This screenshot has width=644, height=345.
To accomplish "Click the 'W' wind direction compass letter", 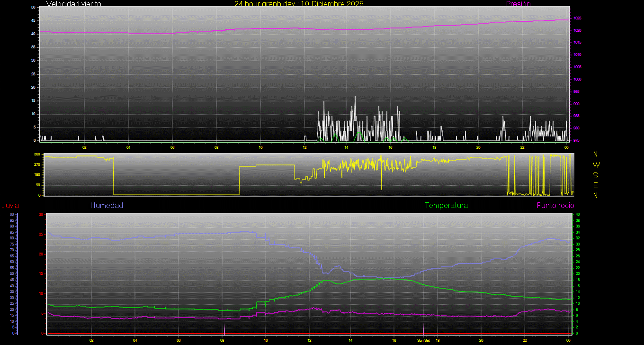I will tap(596, 165).
